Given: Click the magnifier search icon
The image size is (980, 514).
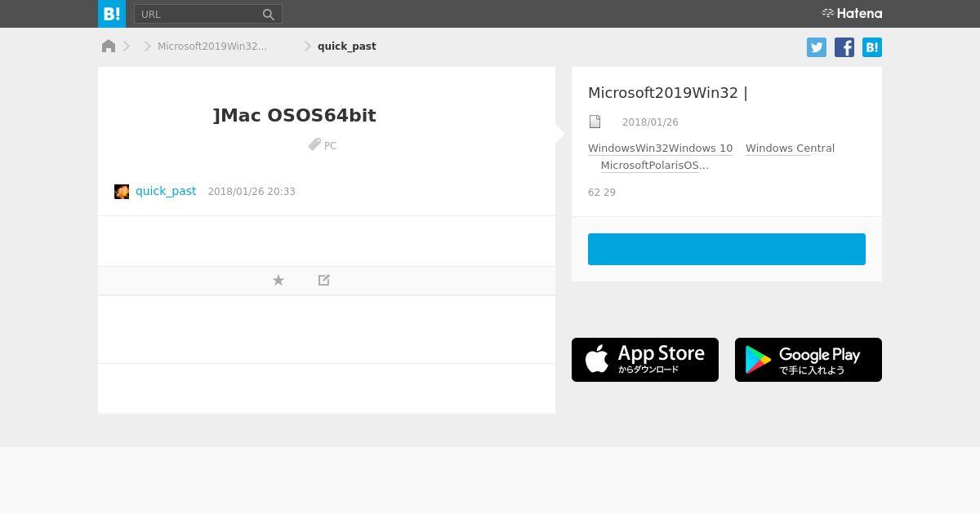Looking at the screenshot, I should coord(269,14).
